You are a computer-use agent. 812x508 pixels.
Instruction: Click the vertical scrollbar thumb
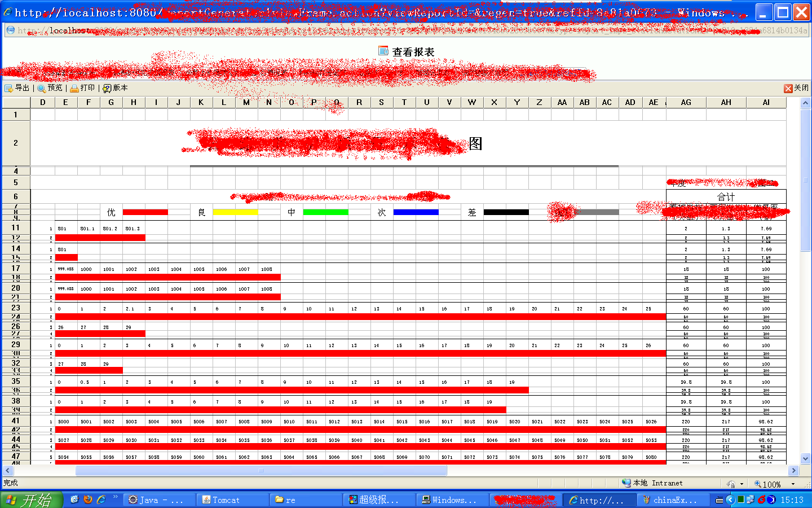[x=806, y=181]
